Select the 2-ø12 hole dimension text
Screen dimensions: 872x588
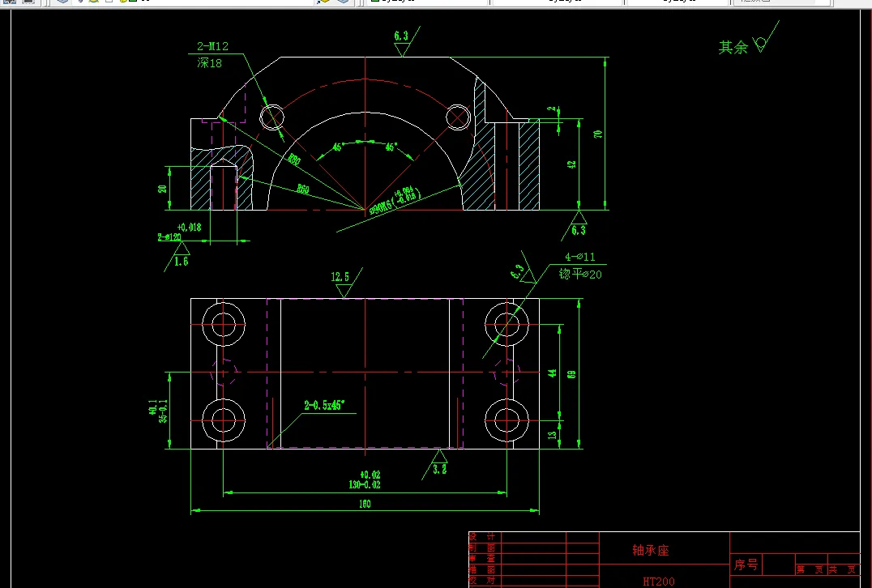pos(169,237)
